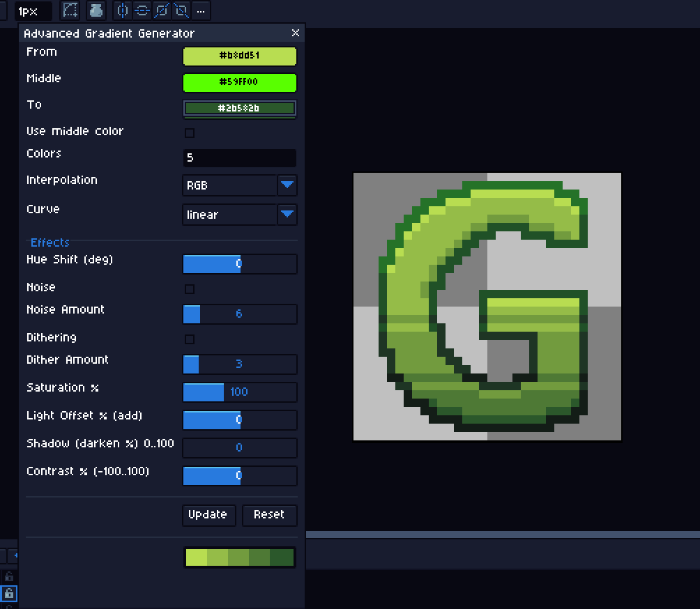This screenshot has width=700, height=609.
Task: Enable the vertical-axis symmetry icon
Action: (x=122, y=10)
